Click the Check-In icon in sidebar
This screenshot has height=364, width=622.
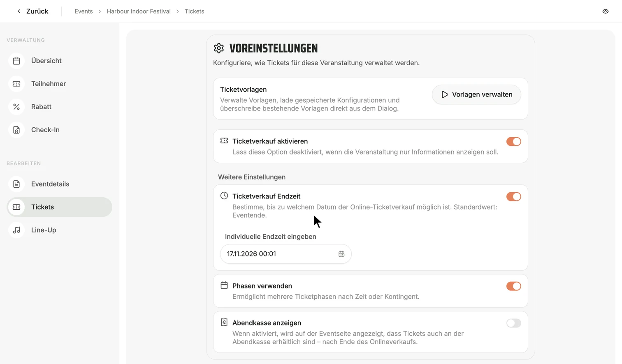(x=16, y=130)
